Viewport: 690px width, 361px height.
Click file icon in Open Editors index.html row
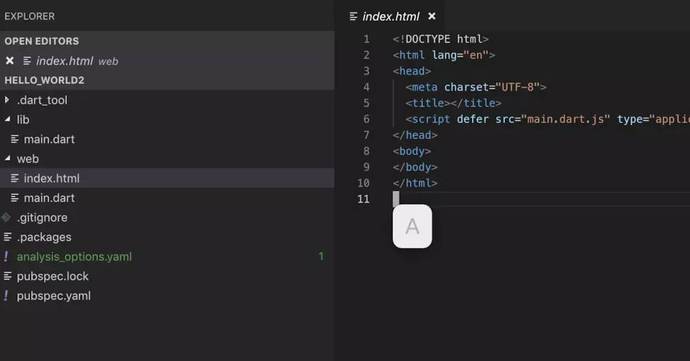pos(27,61)
